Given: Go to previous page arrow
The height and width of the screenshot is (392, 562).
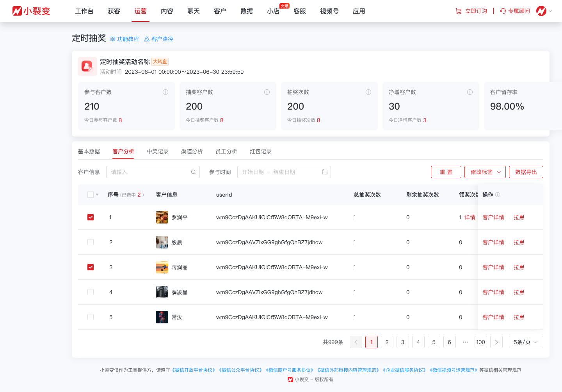Looking at the screenshot, I should tap(356, 342).
